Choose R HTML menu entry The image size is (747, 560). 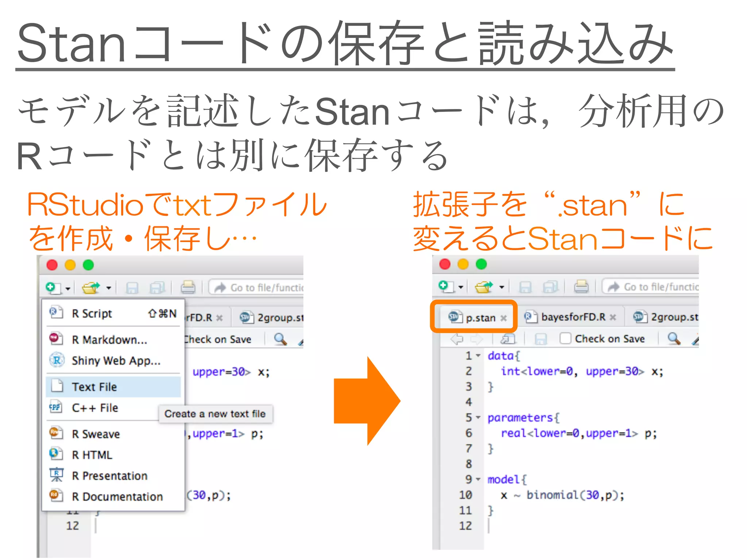tap(113, 455)
